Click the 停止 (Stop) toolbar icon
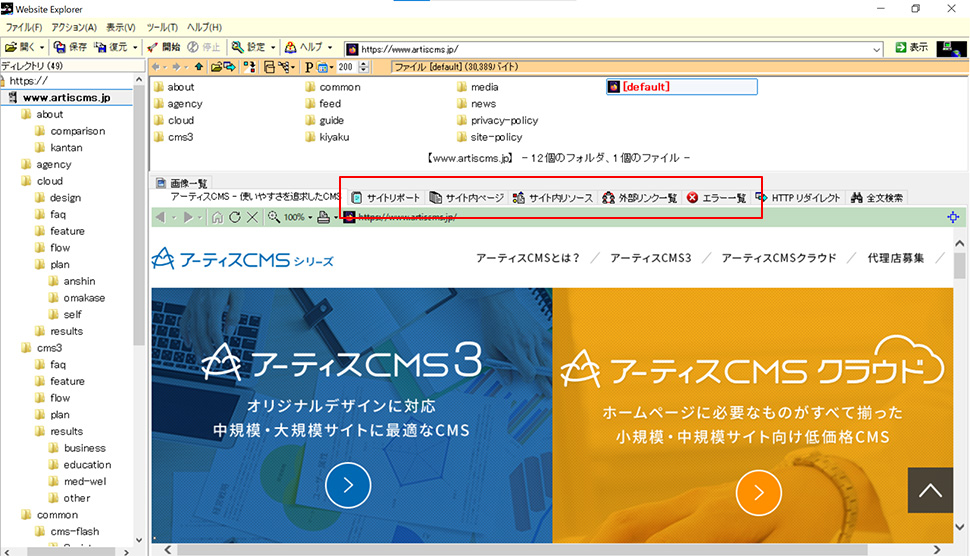 pyautogui.click(x=193, y=47)
